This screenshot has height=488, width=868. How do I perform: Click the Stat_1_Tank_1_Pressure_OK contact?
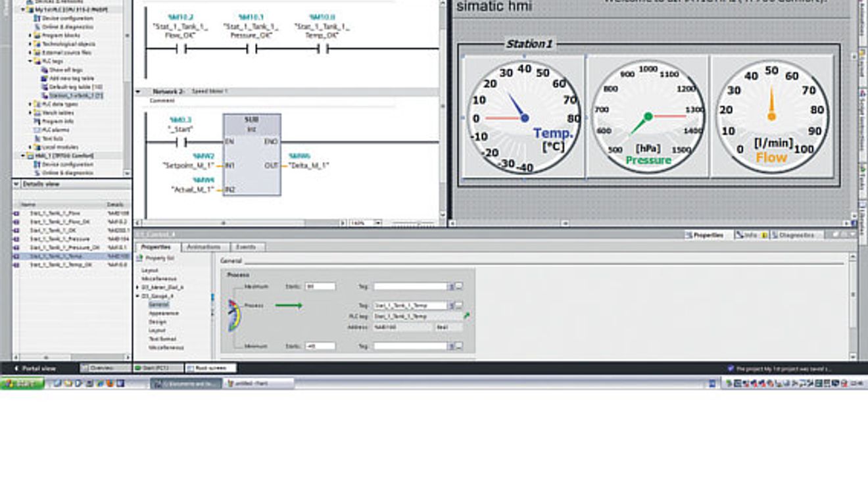pos(251,48)
